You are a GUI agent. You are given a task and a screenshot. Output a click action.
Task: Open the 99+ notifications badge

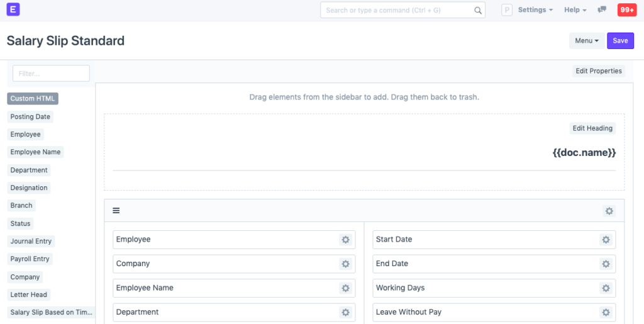(627, 10)
